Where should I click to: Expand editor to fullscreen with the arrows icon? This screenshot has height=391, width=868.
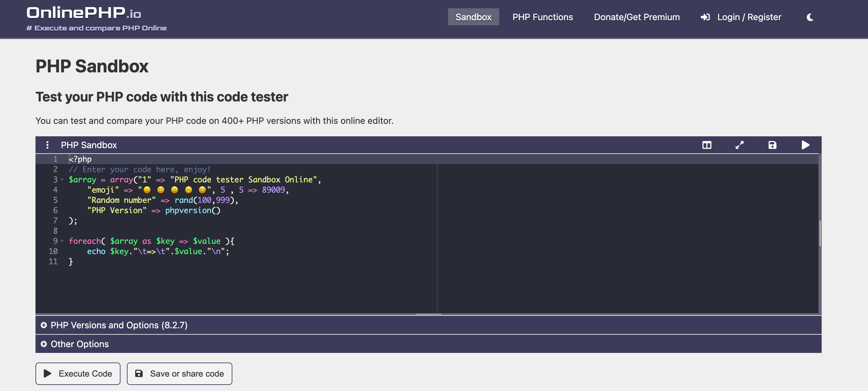(740, 145)
